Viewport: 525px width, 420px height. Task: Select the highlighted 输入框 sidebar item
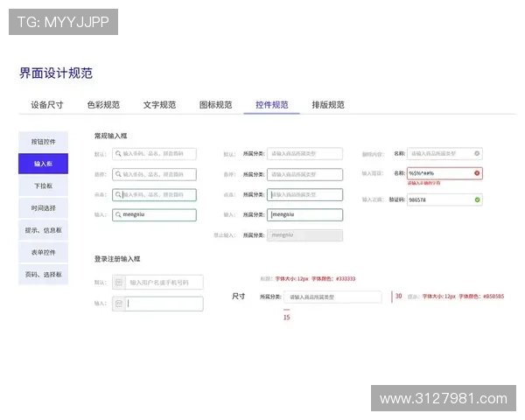(x=43, y=164)
